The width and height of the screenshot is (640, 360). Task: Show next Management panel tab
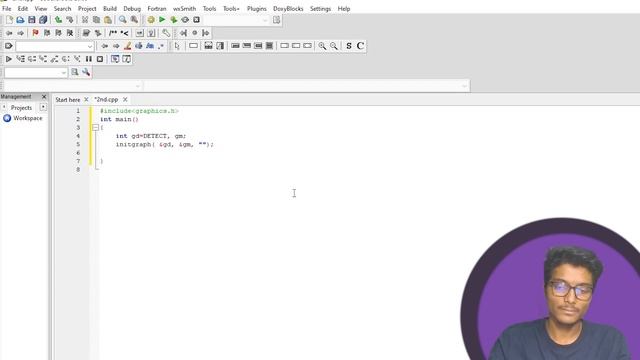pos(43,107)
